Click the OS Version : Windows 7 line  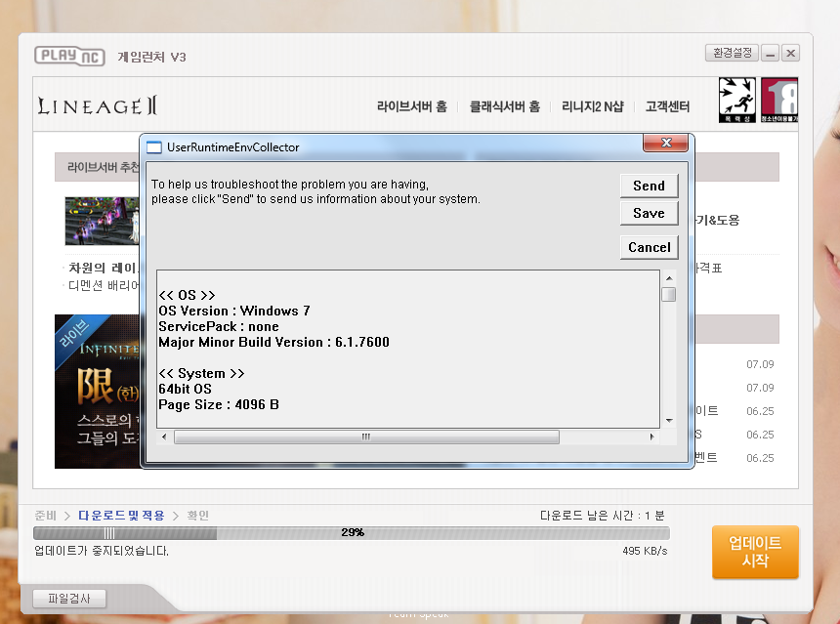[234, 311]
